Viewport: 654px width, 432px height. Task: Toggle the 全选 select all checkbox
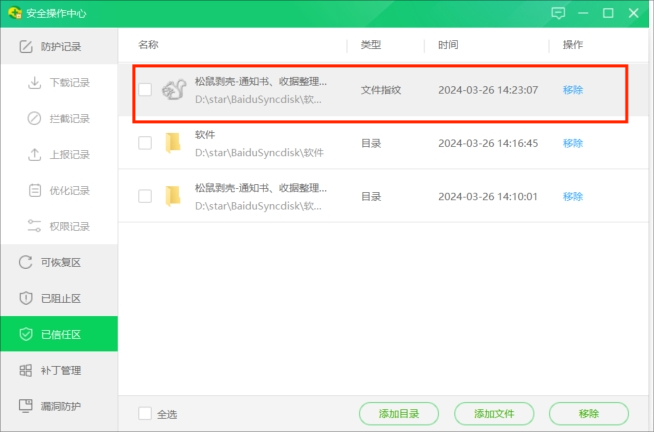click(145, 414)
